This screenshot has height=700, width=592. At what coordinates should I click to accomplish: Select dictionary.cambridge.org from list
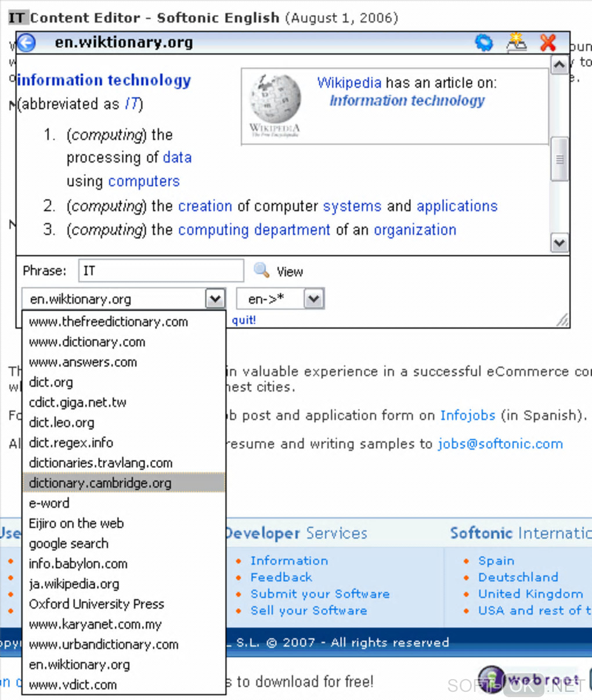pyautogui.click(x=124, y=483)
